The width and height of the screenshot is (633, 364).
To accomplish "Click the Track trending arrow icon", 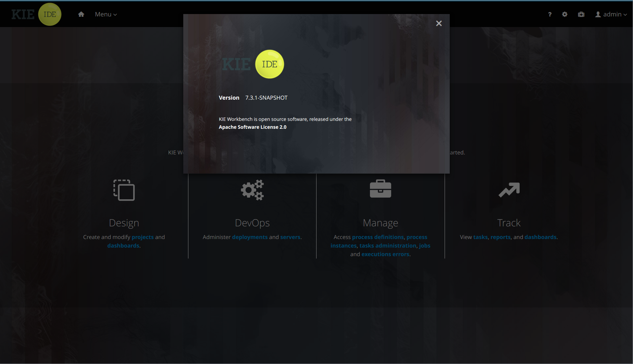I will [509, 190].
